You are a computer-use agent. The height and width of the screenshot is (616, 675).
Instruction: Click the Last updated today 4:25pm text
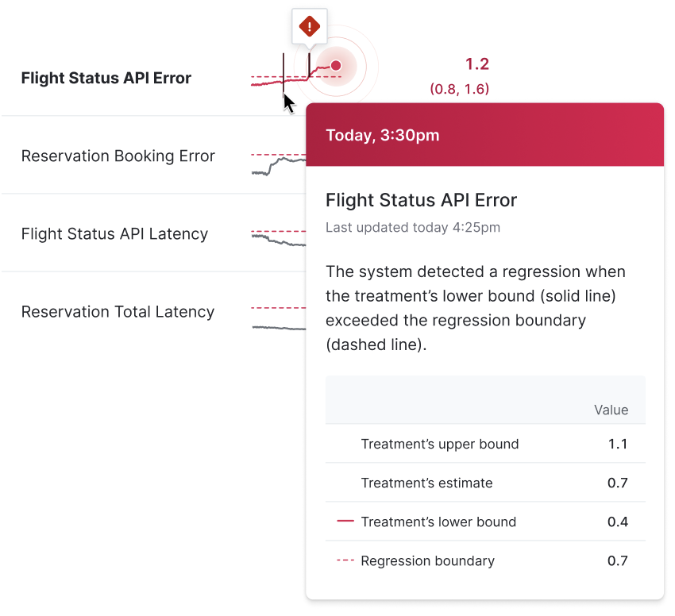pos(413,227)
